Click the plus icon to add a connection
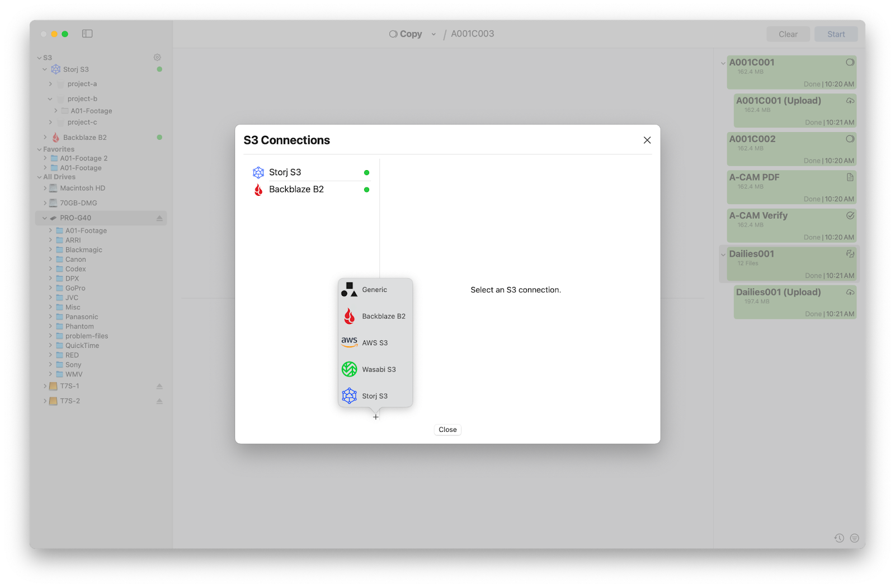 376,417
